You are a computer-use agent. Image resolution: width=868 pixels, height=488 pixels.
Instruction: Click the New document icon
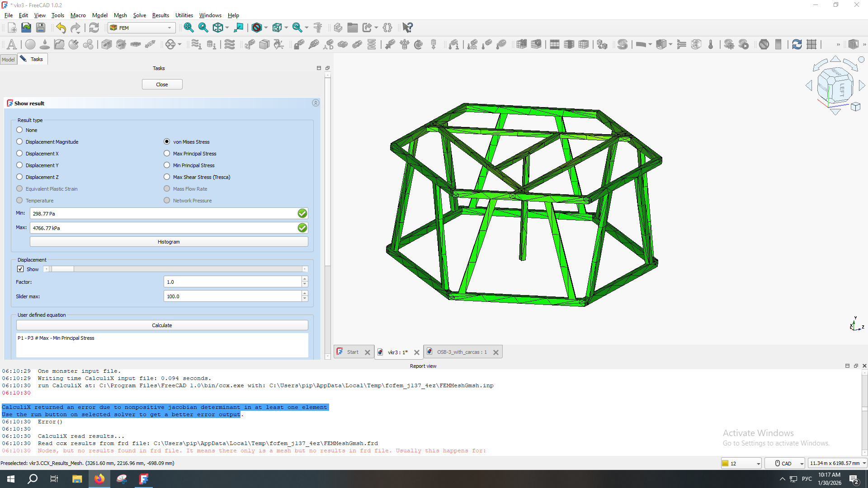(12, 28)
